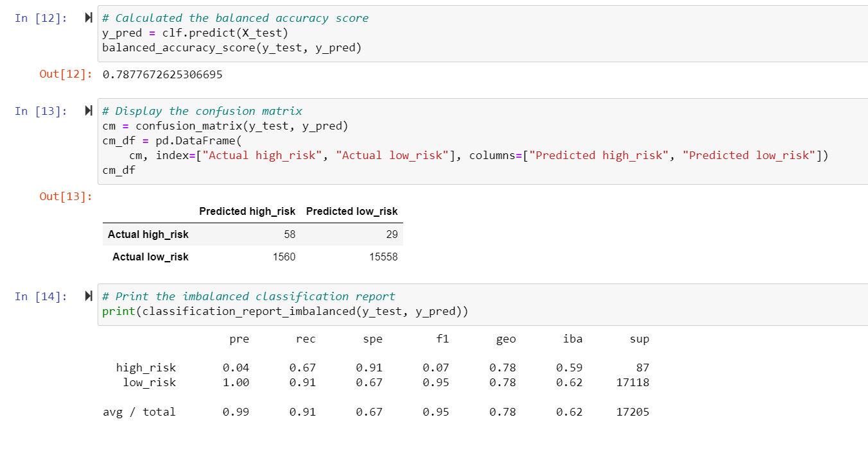This screenshot has width=868, height=449.
Task: Click the low_risk support value 17118
Action: click(633, 382)
